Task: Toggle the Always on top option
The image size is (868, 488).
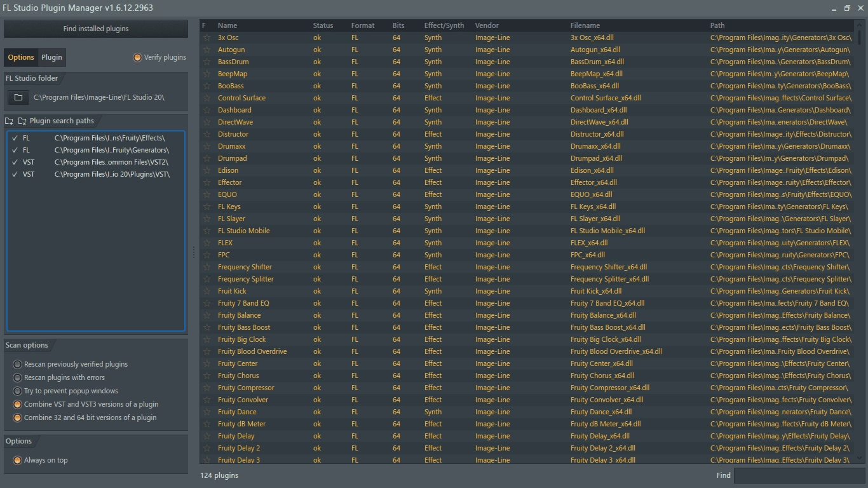Action: point(41,460)
